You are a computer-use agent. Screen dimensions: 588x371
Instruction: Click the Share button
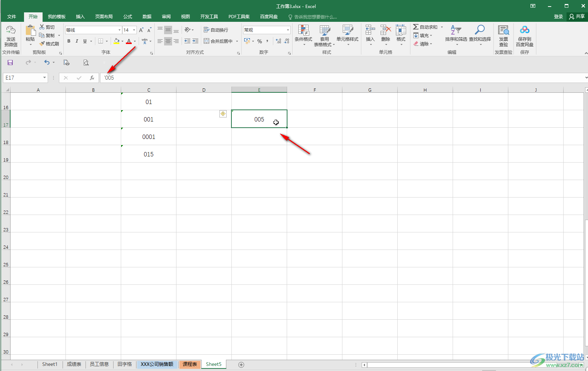tap(577, 17)
